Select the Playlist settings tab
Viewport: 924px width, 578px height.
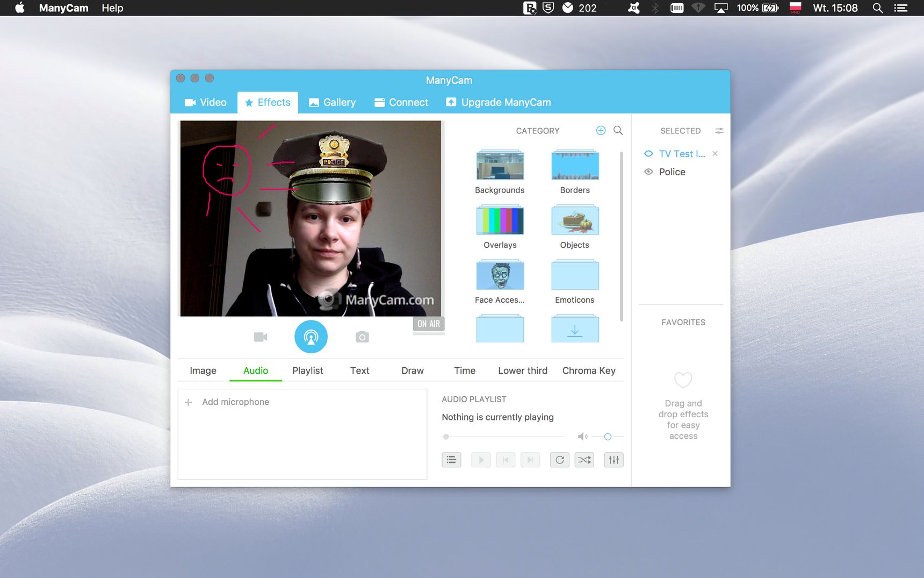pyautogui.click(x=308, y=370)
